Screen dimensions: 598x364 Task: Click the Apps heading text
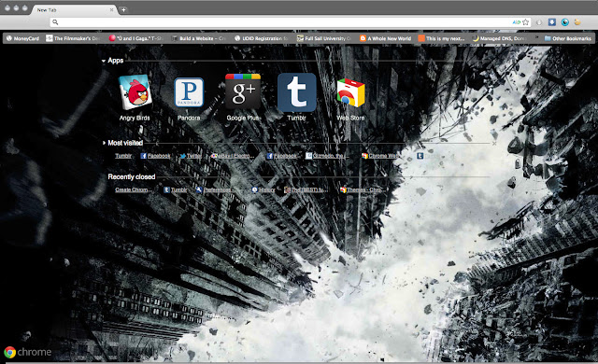(x=116, y=61)
